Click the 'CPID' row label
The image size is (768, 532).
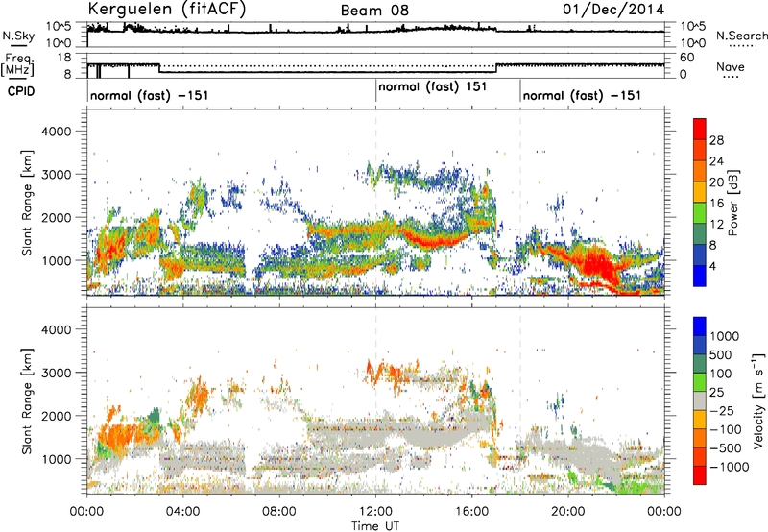20,91
